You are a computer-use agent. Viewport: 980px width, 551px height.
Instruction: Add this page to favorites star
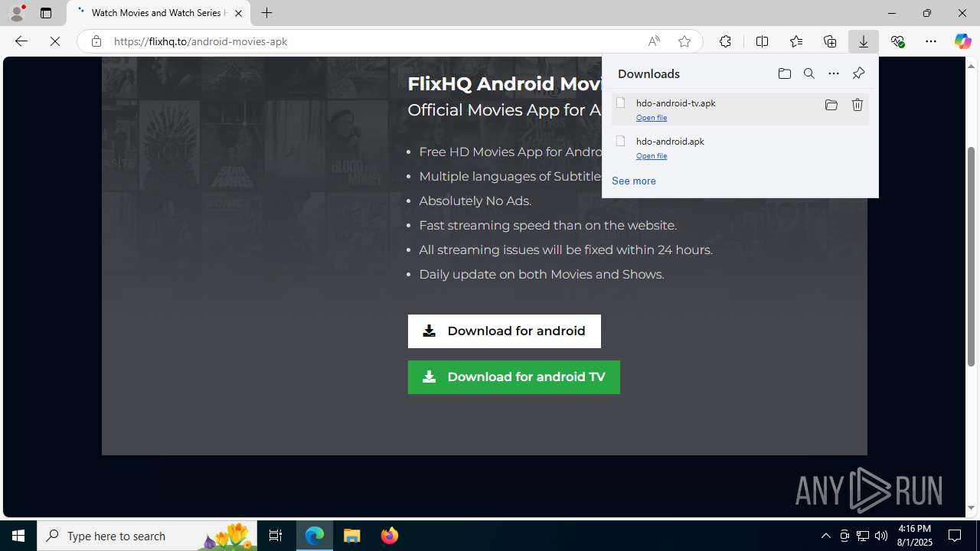(684, 41)
